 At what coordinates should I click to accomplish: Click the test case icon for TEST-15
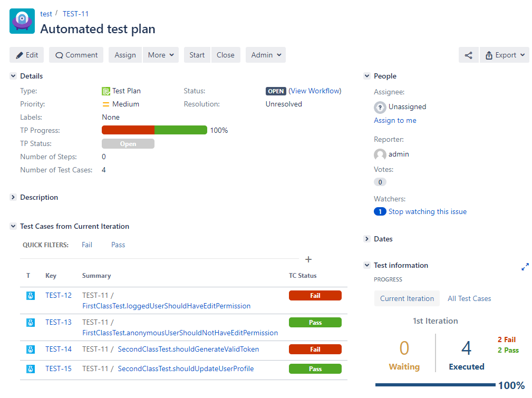click(x=31, y=369)
